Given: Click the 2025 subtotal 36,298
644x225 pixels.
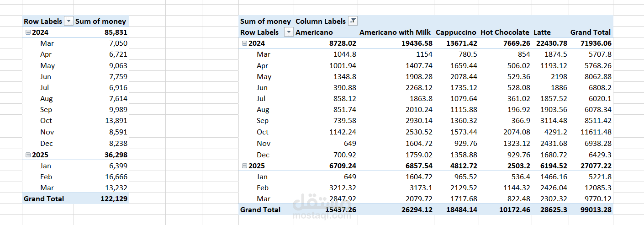Looking at the screenshot, I should pos(116,155).
